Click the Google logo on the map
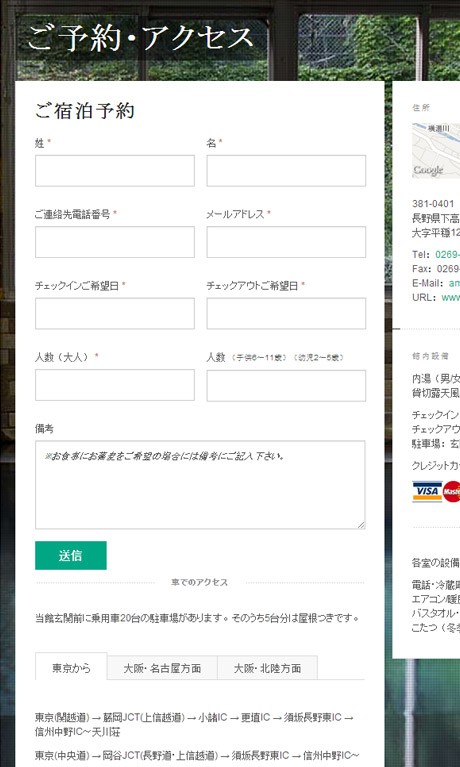Viewport: 460px width, 767px height. [428, 170]
